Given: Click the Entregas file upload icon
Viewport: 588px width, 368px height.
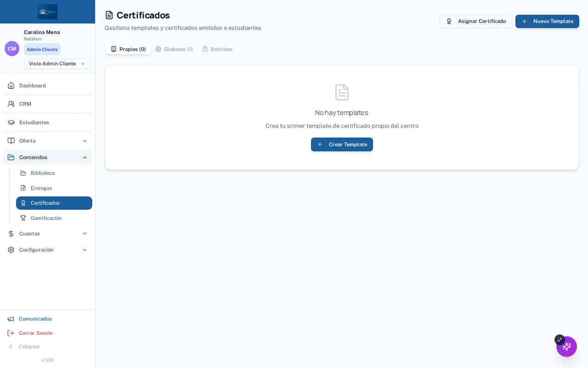Looking at the screenshot, I should point(23,188).
